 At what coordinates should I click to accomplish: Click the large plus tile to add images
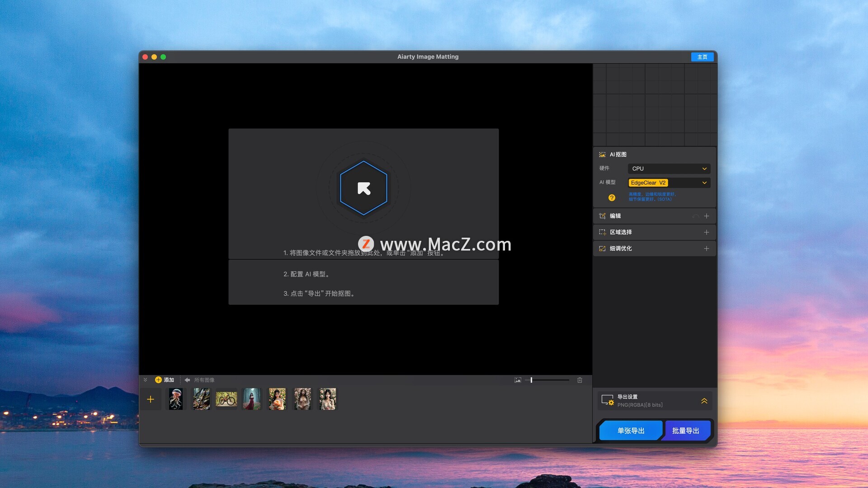click(151, 399)
